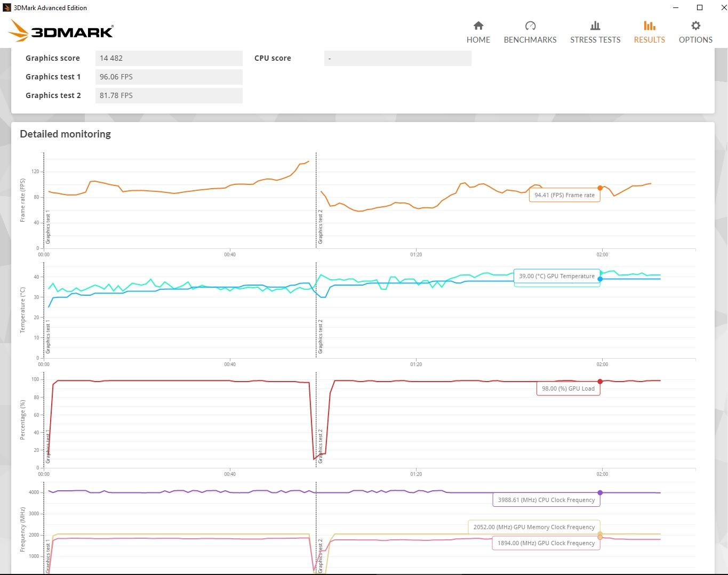The image size is (728, 575).
Task: Click the Frequency (MHz) axis label
Action: pos(22,530)
